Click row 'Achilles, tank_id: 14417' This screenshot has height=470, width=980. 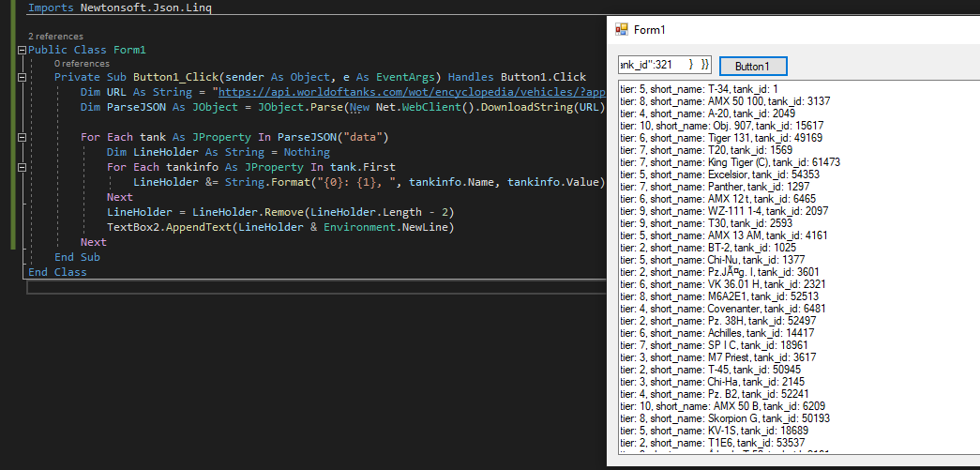click(716, 332)
